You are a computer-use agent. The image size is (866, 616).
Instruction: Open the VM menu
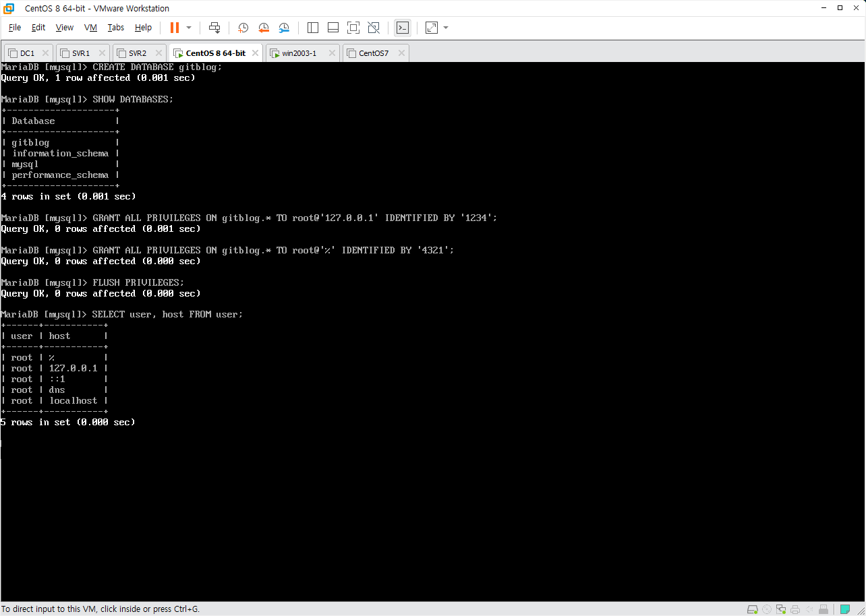[91, 28]
